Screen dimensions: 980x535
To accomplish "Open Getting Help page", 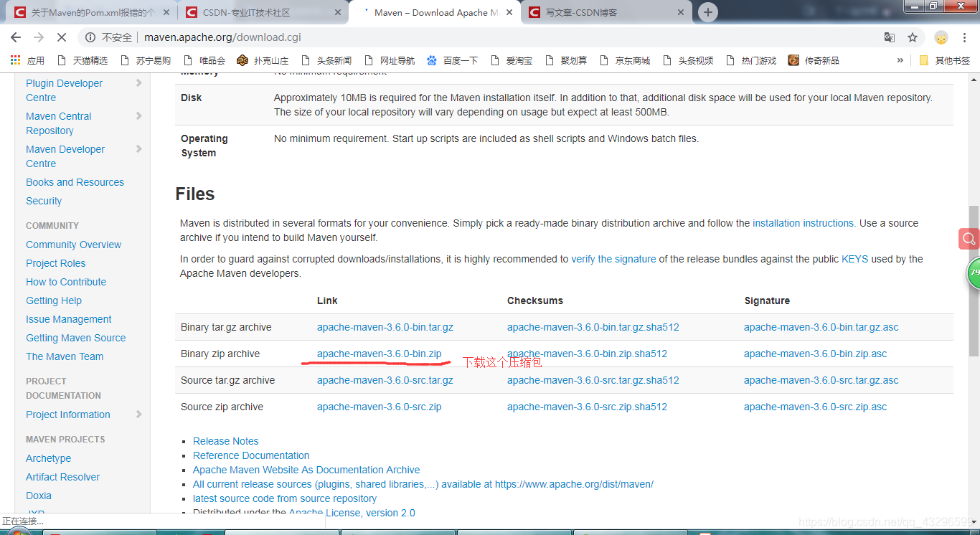I will click(x=54, y=300).
